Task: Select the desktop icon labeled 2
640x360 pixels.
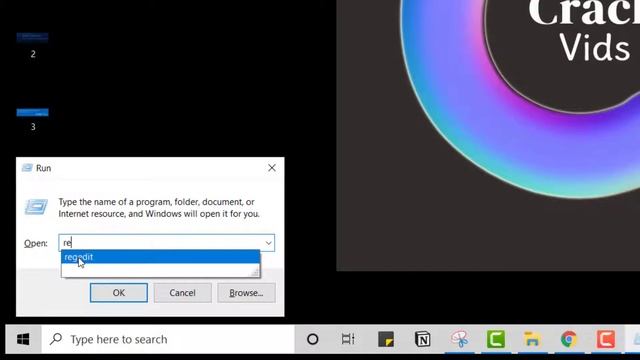Action: pos(33,45)
